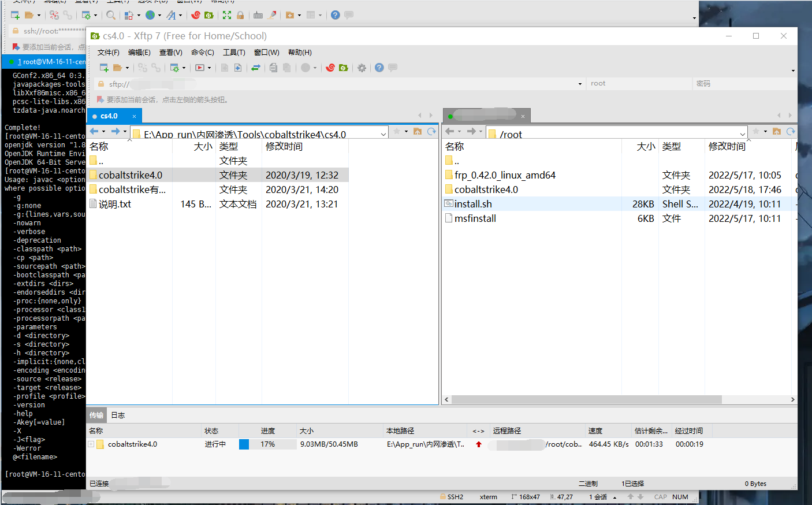Open the sftp address bar dropdown arrow
The image size is (812, 505).
[x=580, y=84]
